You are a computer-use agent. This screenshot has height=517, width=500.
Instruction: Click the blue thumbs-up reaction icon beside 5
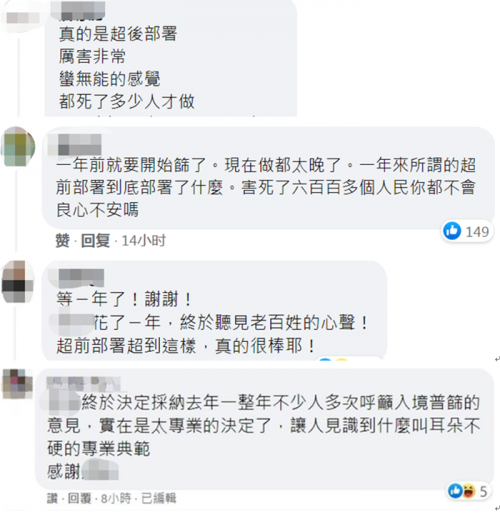pos(455,491)
